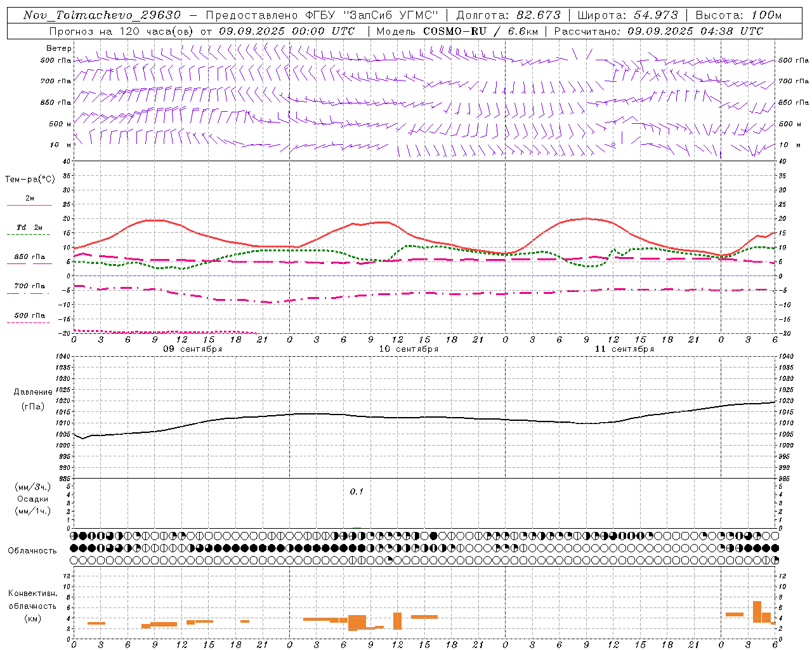Click the Высота: 100м value
This screenshot has height=650, width=812.
pyautogui.click(x=739, y=15)
